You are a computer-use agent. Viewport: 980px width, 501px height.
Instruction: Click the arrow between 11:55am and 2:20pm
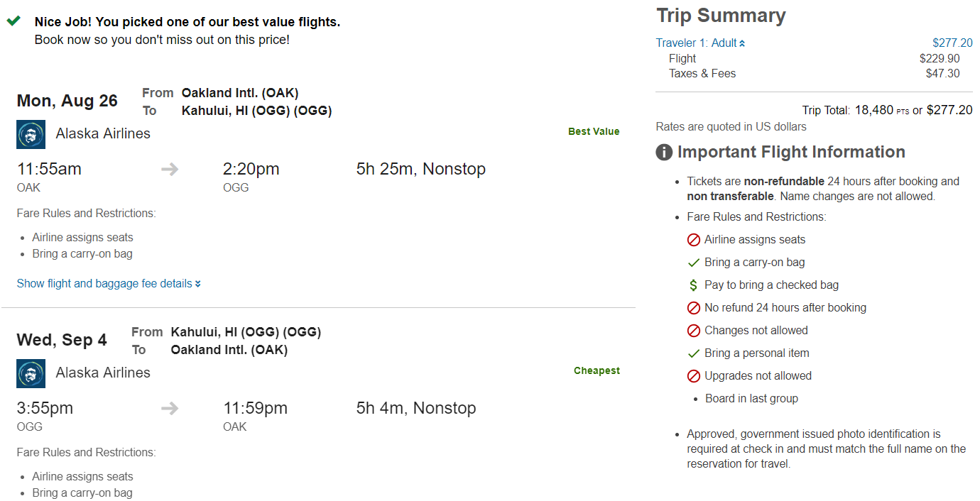pos(170,169)
